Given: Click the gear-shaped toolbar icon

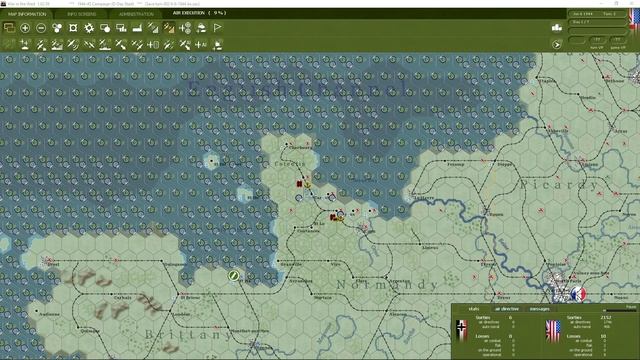Looking at the screenshot, I should 89,28.
